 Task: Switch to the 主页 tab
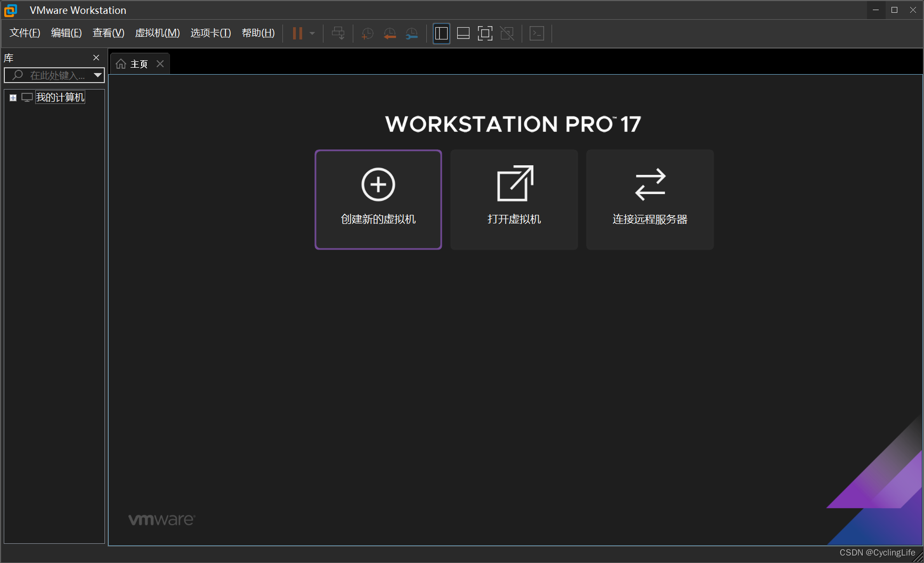click(140, 64)
